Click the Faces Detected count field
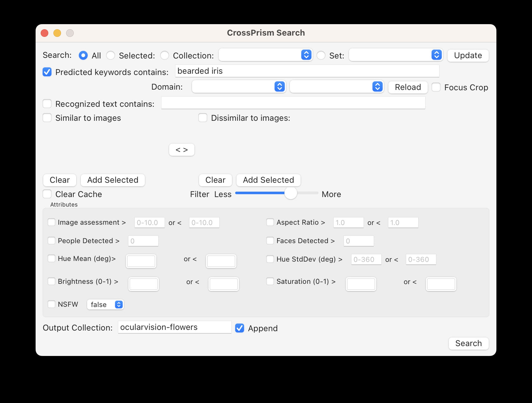Viewport: 532px width, 403px height. pyautogui.click(x=359, y=241)
